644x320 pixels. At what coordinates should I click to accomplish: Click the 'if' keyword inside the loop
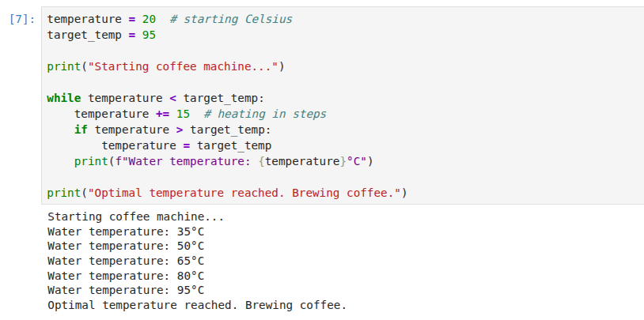pyautogui.click(x=81, y=130)
